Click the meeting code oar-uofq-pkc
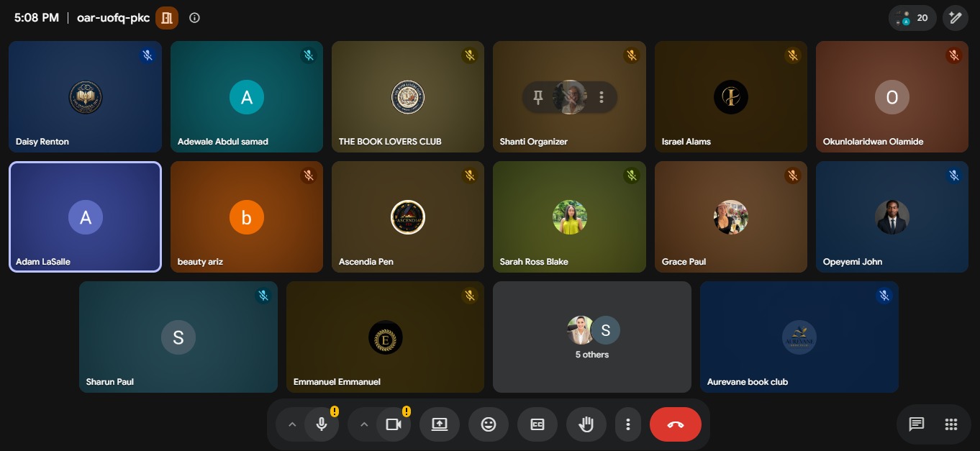Screen dimensions: 980x451 pyautogui.click(x=114, y=18)
